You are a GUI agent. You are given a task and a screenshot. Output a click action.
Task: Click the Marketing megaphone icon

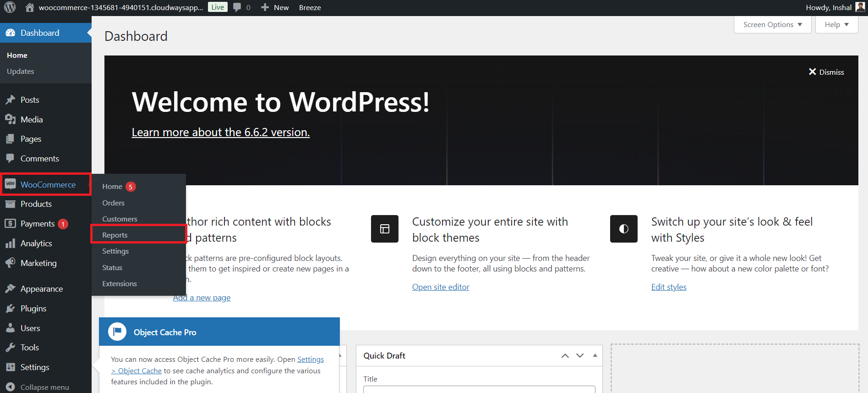[10, 263]
